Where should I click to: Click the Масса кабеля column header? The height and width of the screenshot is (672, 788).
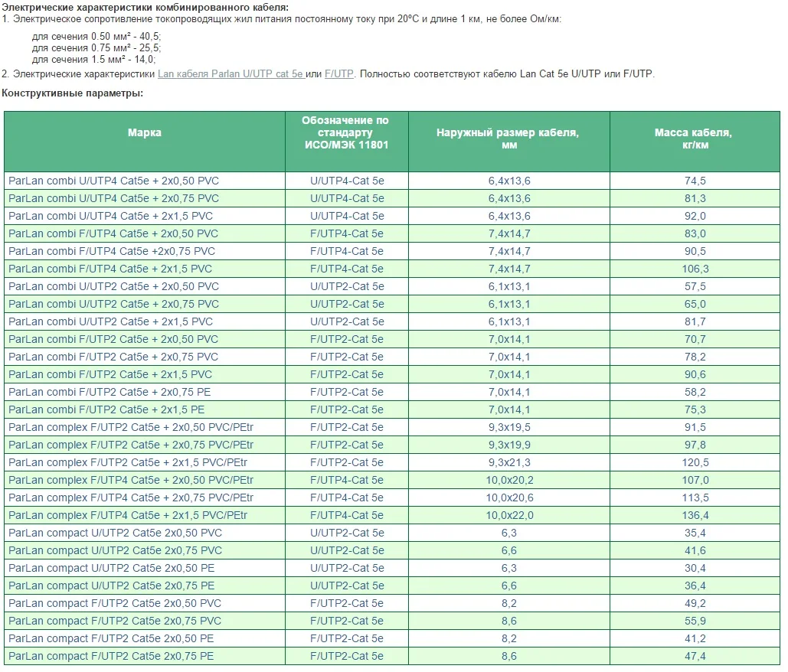[x=694, y=138]
